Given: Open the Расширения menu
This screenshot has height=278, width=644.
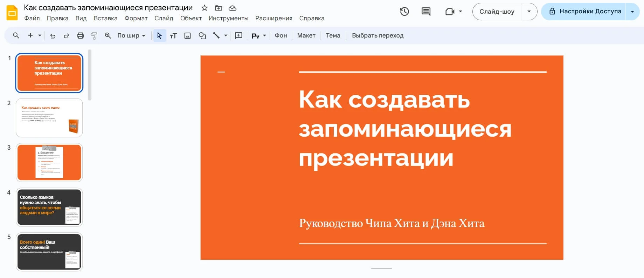Looking at the screenshot, I should (273, 18).
